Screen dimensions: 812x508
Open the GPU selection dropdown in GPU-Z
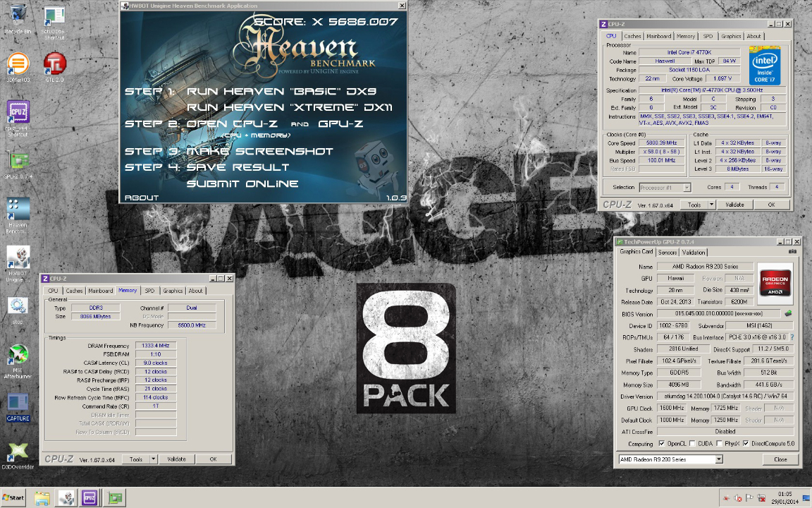click(719, 459)
